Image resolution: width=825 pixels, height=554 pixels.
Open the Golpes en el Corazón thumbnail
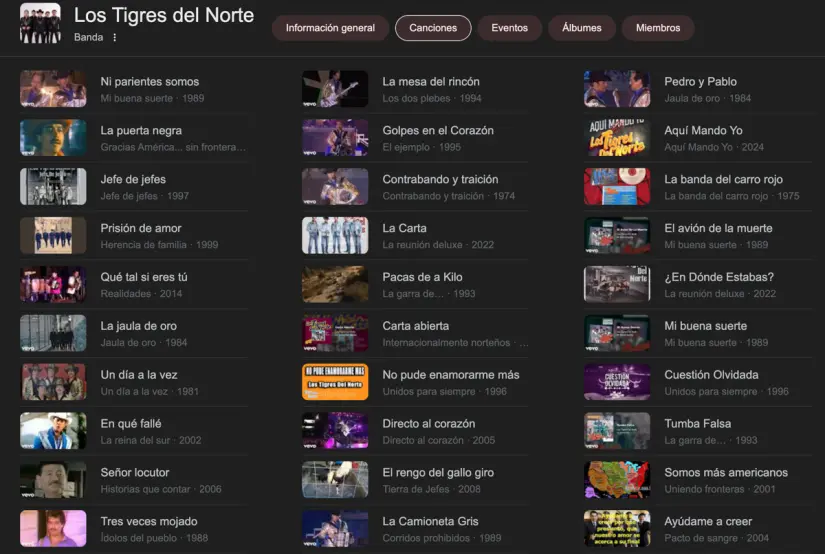click(335, 138)
